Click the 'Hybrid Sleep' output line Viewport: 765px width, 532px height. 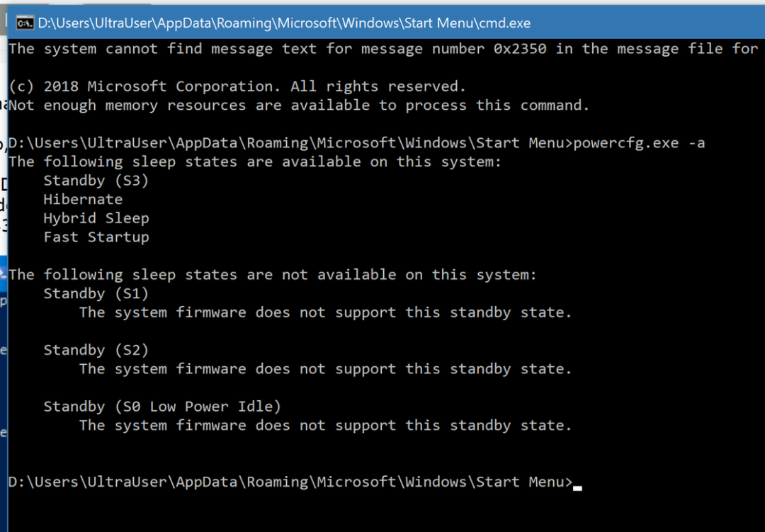coord(96,218)
